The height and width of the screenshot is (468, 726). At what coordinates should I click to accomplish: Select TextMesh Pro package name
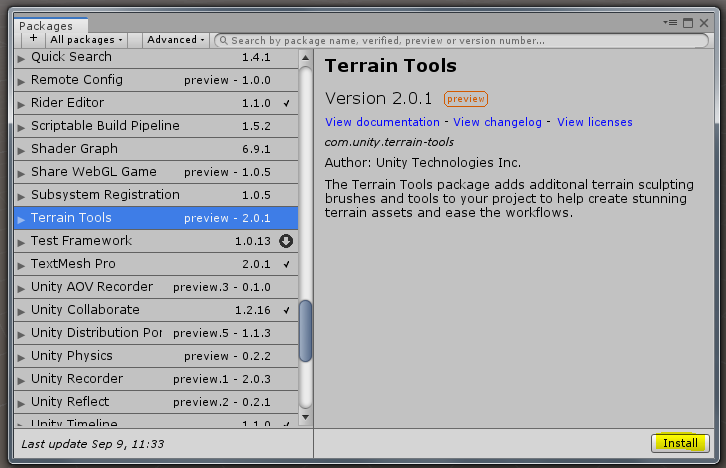73,263
